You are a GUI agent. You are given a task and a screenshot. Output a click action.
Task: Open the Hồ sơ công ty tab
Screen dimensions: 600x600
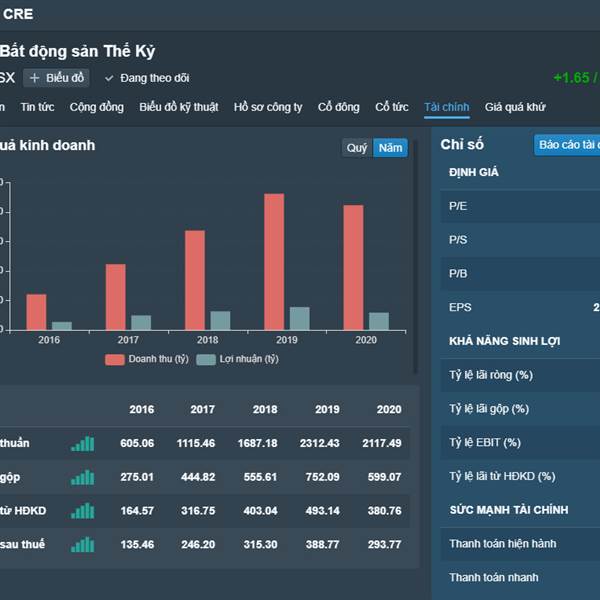click(x=268, y=107)
